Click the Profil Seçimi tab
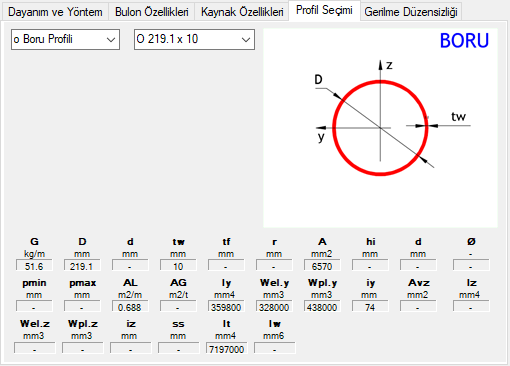Screen dimensions: 510x366 tap(324, 11)
